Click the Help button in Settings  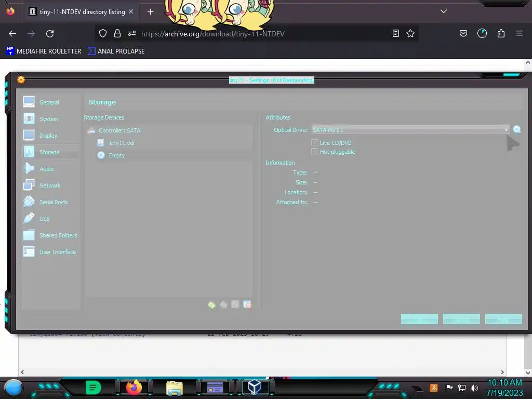click(503, 319)
